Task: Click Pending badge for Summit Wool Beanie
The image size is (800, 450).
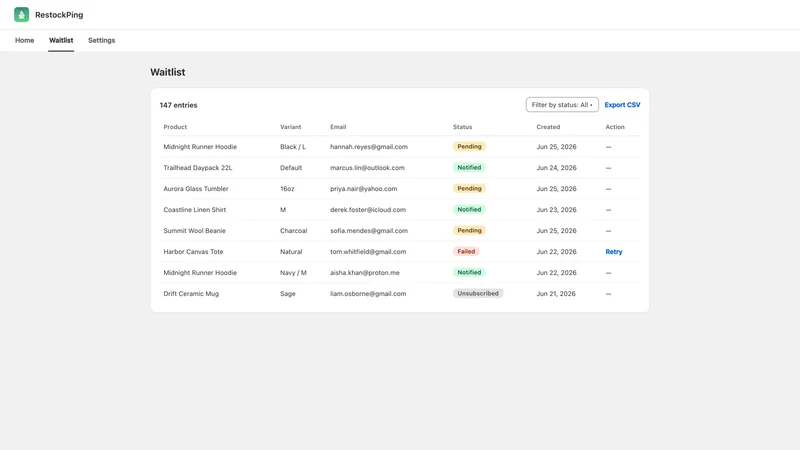Action: tap(469, 230)
